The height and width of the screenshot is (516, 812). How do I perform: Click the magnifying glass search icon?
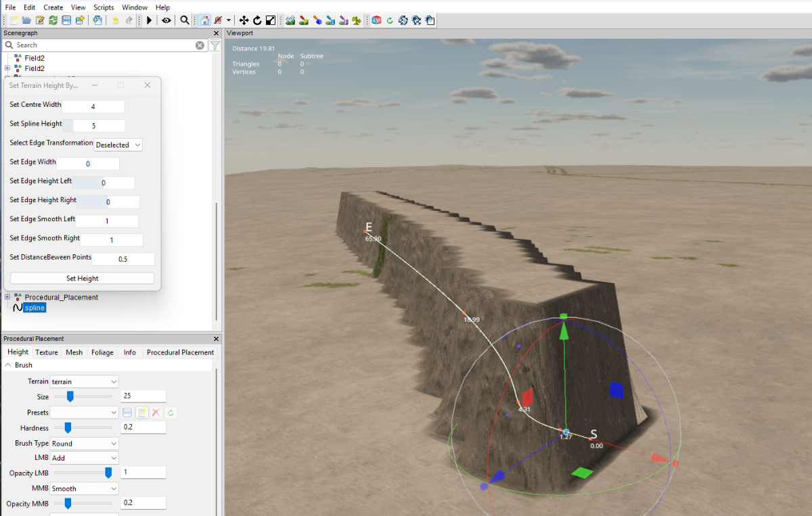pyautogui.click(x=185, y=20)
